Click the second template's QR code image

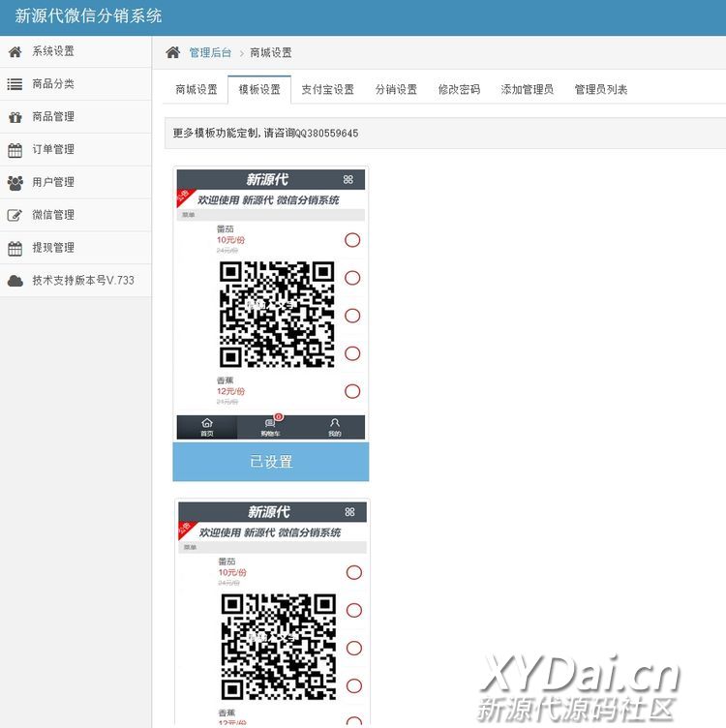pos(279,647)
